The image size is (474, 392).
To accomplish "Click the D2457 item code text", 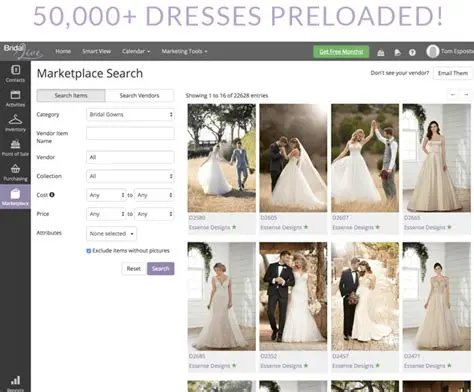I will pos(340,356).
